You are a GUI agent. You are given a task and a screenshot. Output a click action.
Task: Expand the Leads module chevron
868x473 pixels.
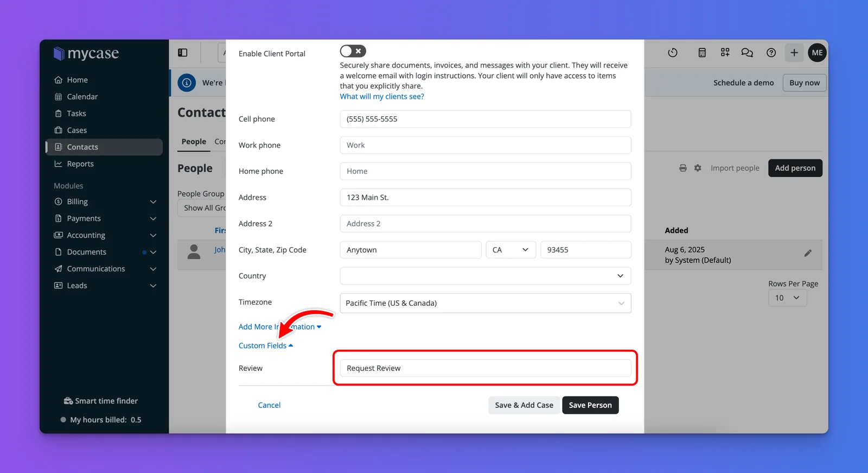point(153,286)
